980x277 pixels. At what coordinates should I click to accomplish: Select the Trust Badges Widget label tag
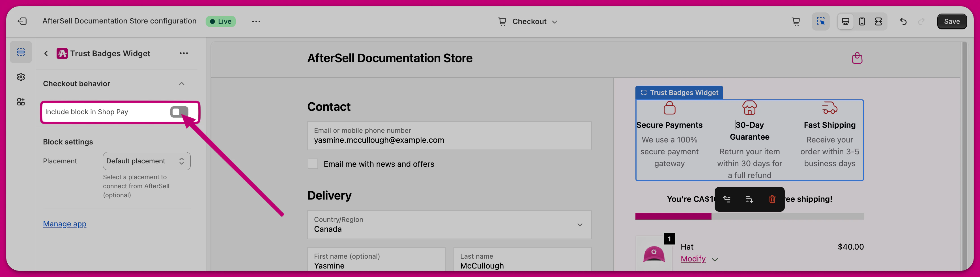679,93
